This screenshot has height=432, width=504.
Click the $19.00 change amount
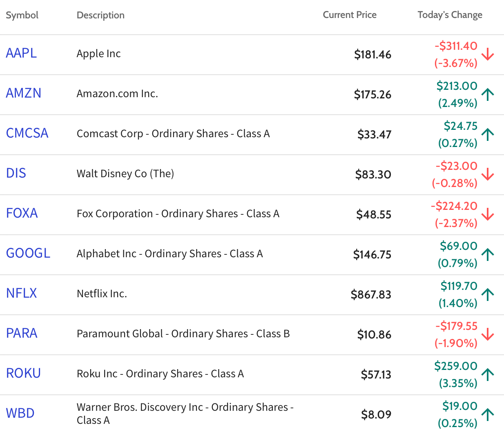460,406
